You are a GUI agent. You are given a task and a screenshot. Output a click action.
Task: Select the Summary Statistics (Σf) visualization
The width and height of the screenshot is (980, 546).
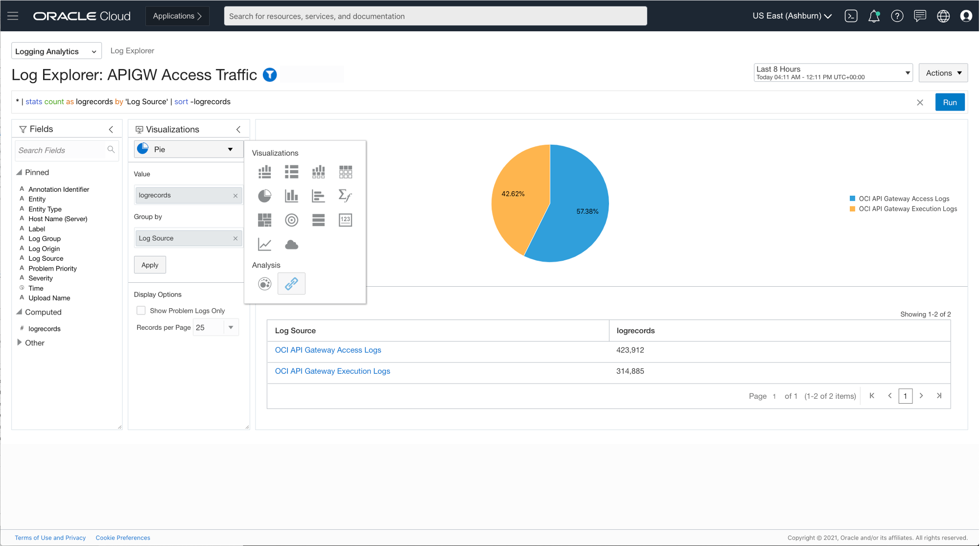(345, 196)
